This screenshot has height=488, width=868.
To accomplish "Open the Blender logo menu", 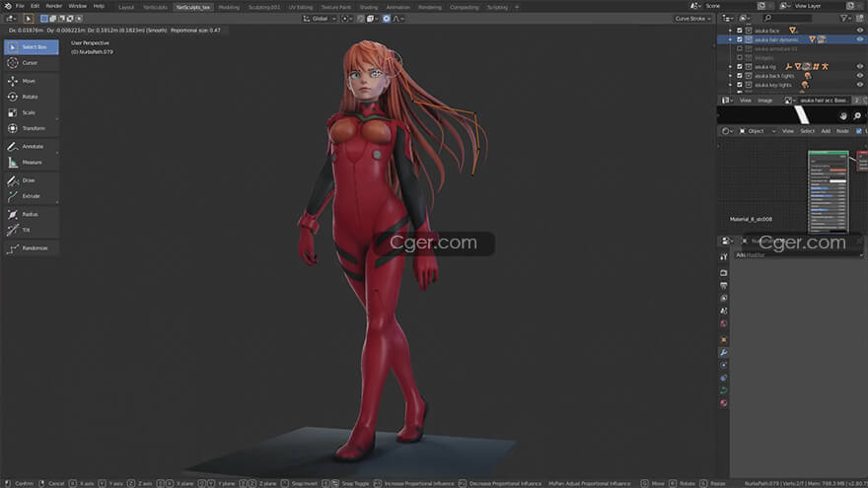I will click(8, 6).
